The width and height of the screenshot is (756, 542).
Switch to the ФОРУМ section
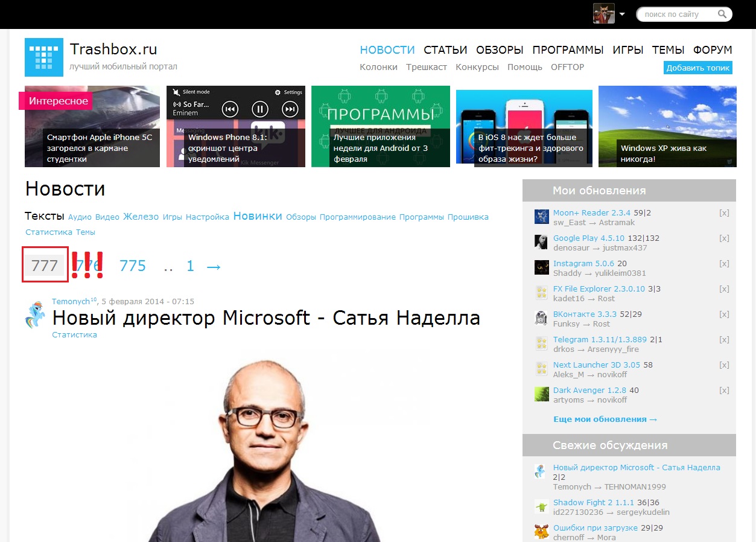point(713,50)
